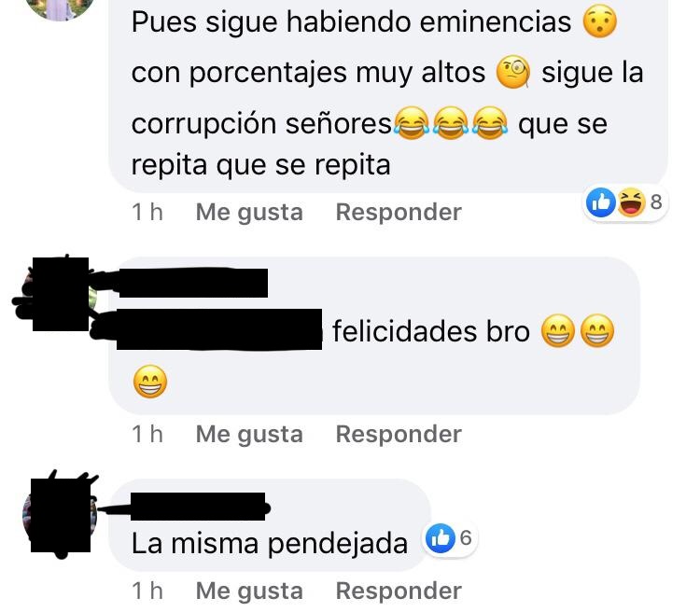This screenshot has width=700, height=612.
Task: Like the La misma pendejada comment
Action: point(249,591)
